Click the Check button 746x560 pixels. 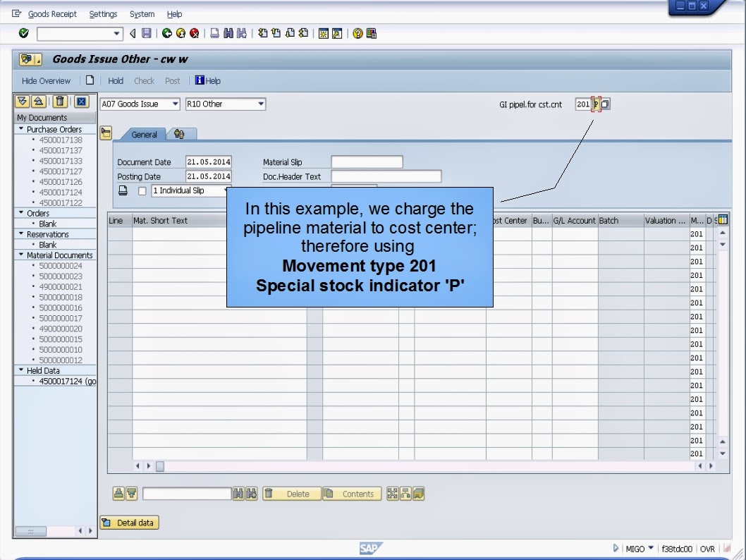pyautogui.click(x=144, y=81)
